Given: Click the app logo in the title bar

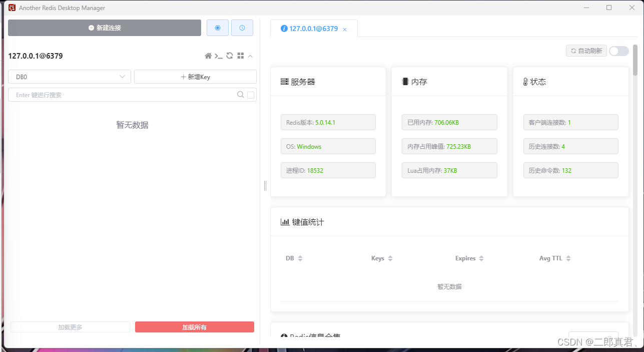Looking at the screenshot, I should tap(12, 8).
